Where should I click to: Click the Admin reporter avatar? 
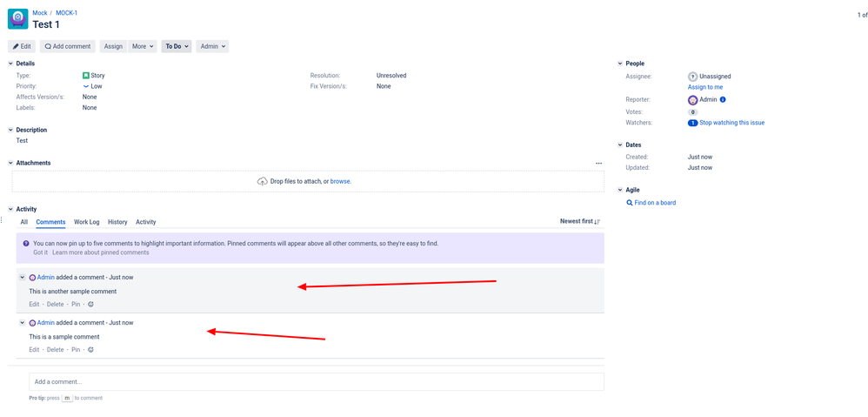coord(692,100)
